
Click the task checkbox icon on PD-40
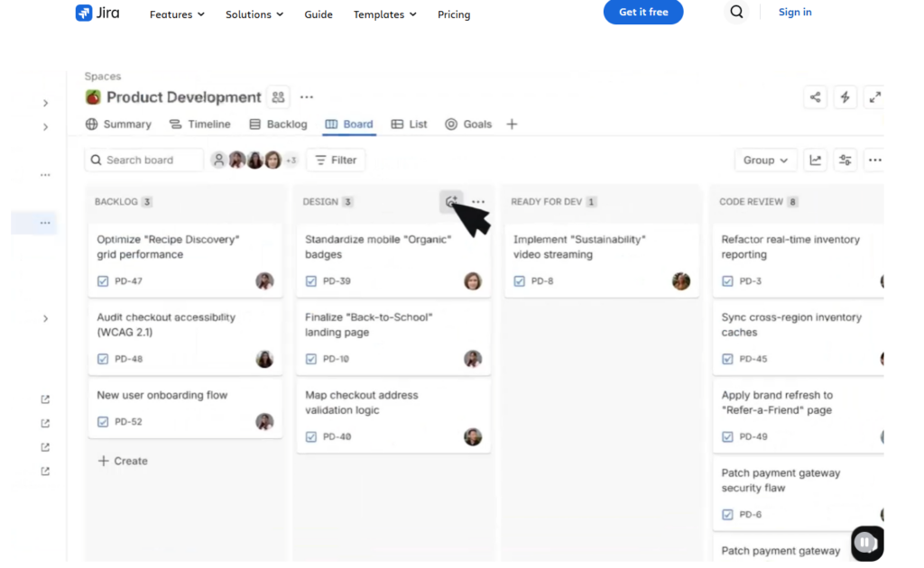click(x=311, y=436)
